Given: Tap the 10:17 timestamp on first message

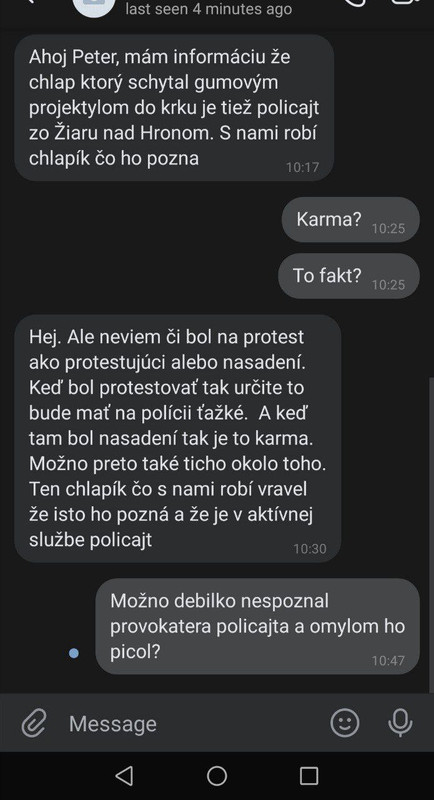Looking at the screenshot, I should (302, 167).
